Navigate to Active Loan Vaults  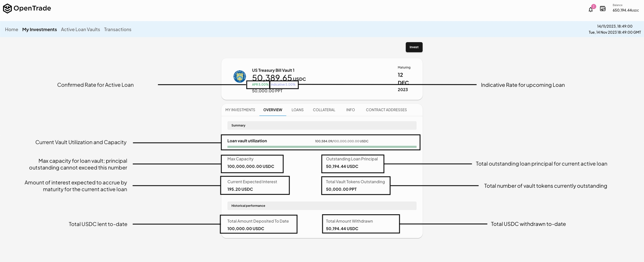coord(80,29)
